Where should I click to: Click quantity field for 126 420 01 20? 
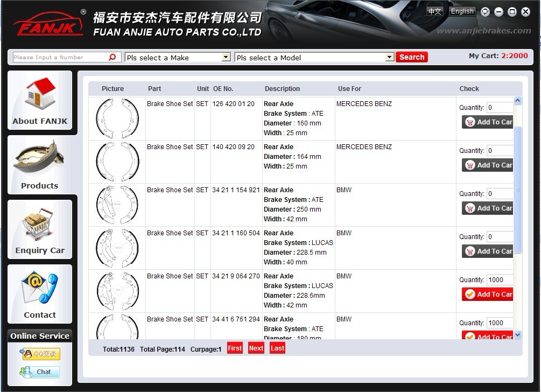pyautogui.click(x=500, y=107)
